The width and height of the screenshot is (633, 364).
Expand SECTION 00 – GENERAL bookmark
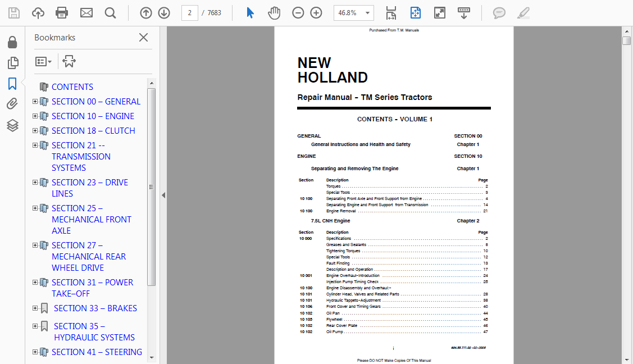coord(35,101)
